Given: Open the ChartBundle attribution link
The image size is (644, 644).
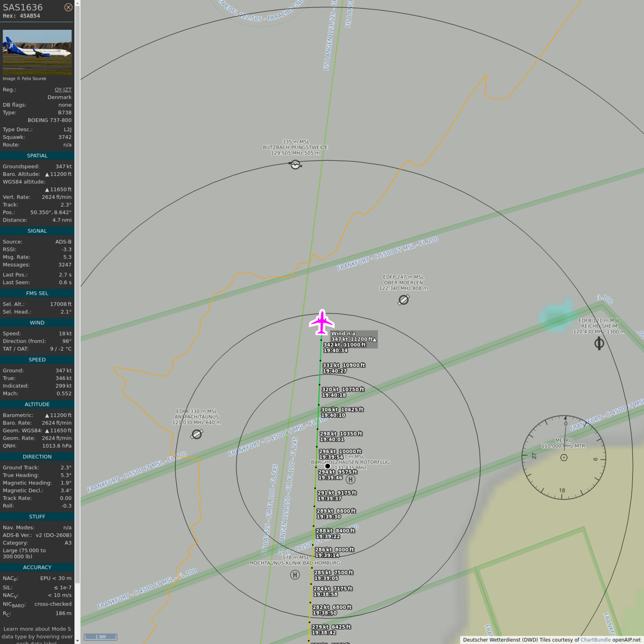Looking at the screenshot, I should tap(595, 640).
